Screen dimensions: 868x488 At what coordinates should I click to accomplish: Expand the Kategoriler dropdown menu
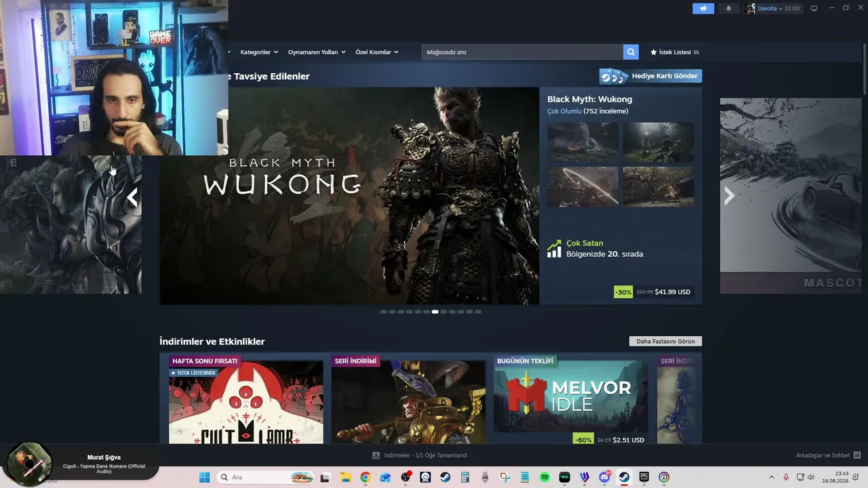click(x=258, y=52)
